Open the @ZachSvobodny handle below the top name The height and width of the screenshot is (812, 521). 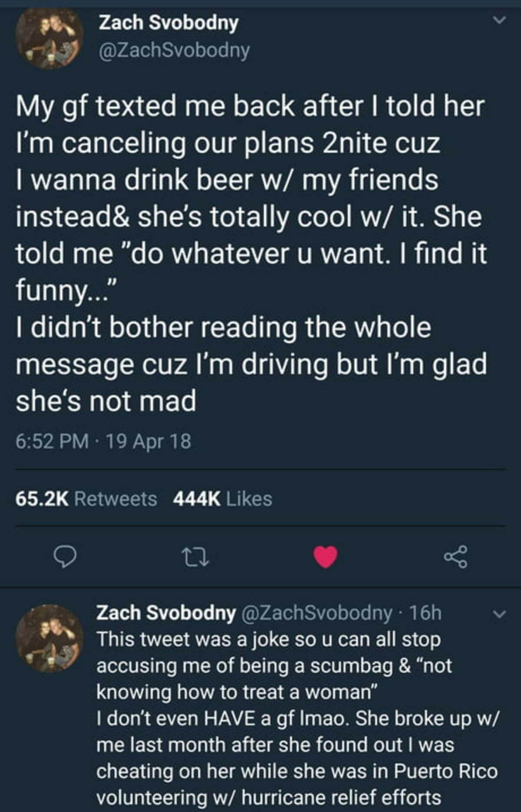click(175, 50)
